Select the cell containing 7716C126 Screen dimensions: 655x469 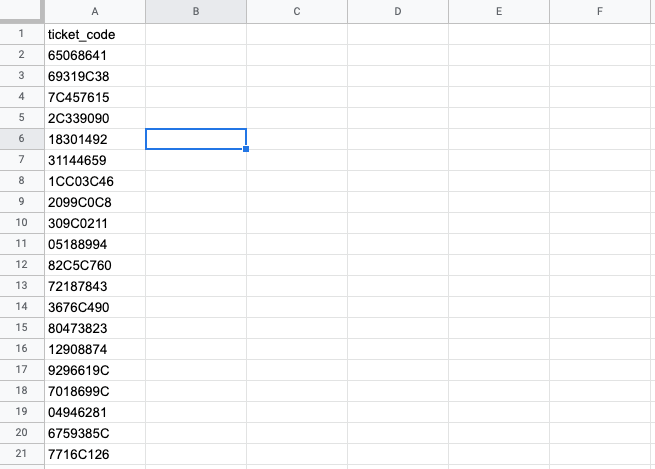[x=95, y=454]
